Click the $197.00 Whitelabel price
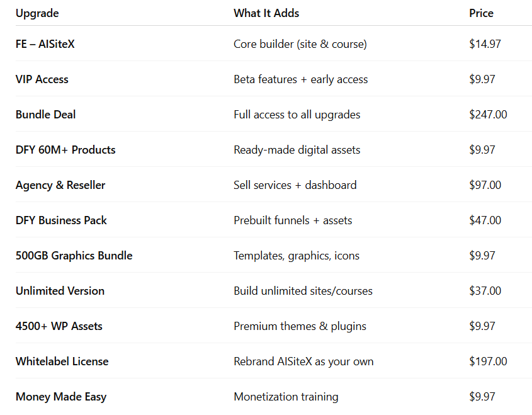This screenshot has height=415, width=532. [x=488, y=361]
